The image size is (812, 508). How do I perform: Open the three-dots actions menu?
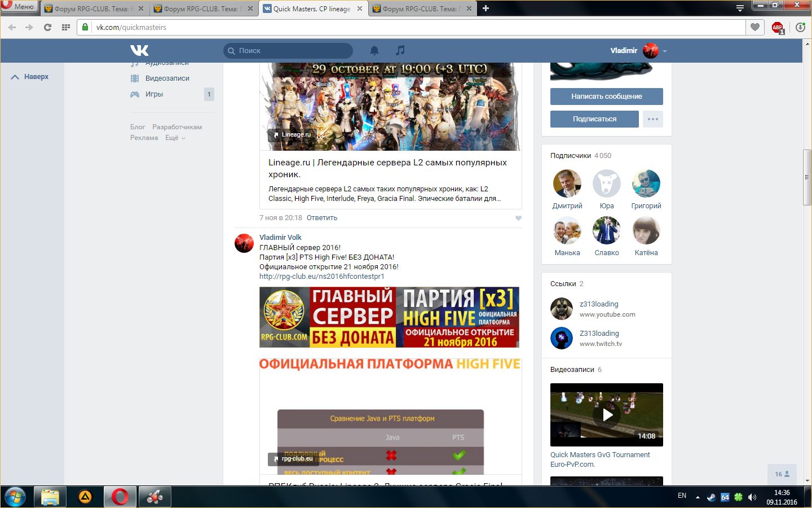pos(652,119)
